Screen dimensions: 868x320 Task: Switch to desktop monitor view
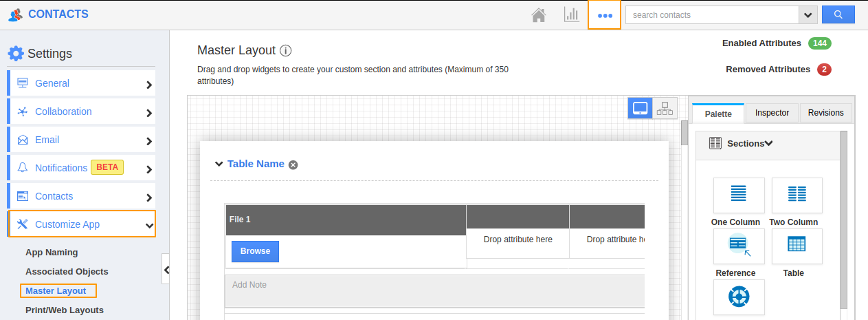click(x=640, y=108)
